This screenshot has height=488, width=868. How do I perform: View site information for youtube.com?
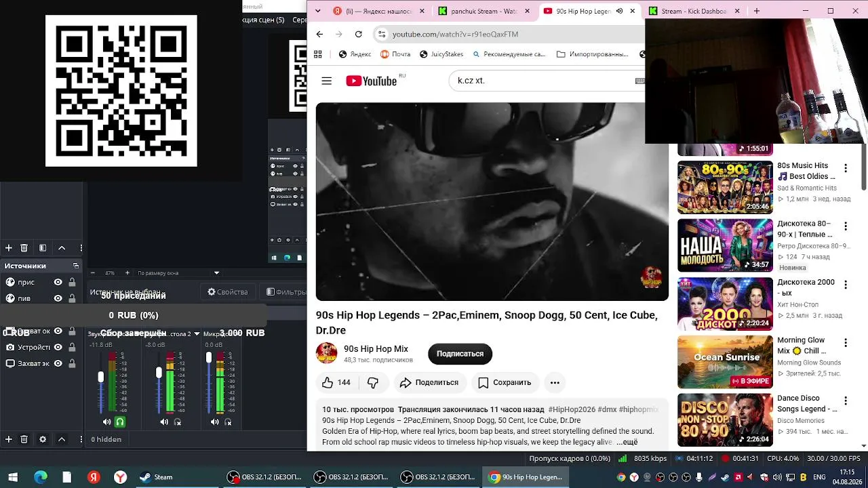point(382,34)
